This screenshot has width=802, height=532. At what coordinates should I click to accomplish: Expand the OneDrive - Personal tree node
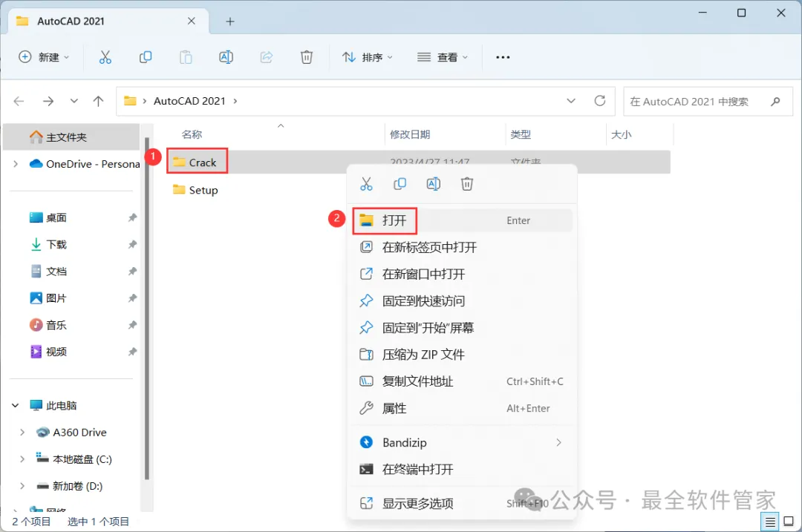coord(16,164)
